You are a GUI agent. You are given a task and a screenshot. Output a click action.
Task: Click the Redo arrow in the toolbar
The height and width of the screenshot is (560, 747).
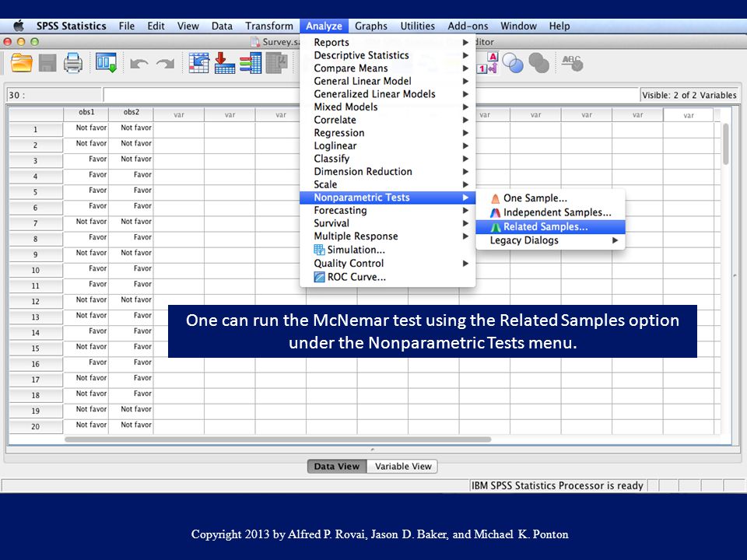(165, 63)
